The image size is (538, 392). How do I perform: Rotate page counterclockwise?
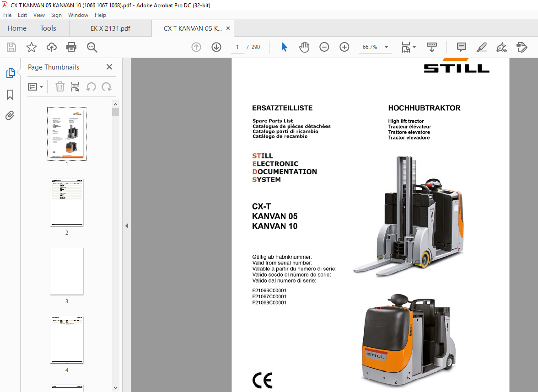coord(91,87)
